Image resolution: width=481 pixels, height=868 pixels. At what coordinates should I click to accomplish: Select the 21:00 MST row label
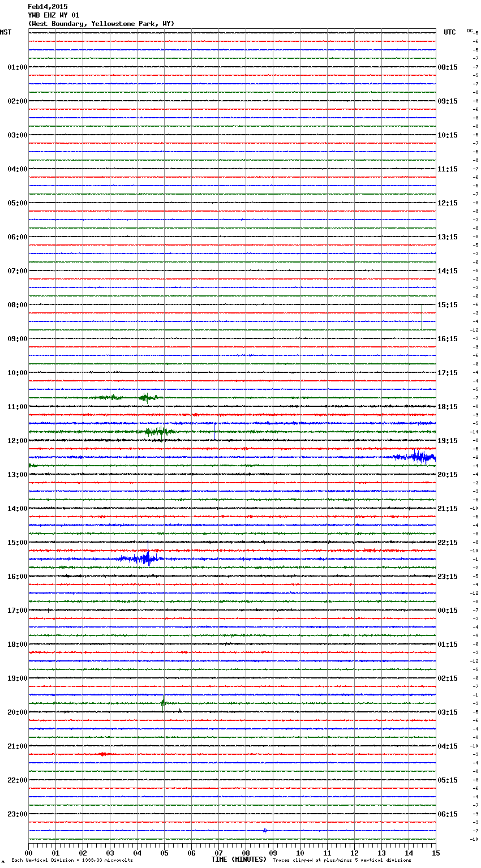coord(17,746)
